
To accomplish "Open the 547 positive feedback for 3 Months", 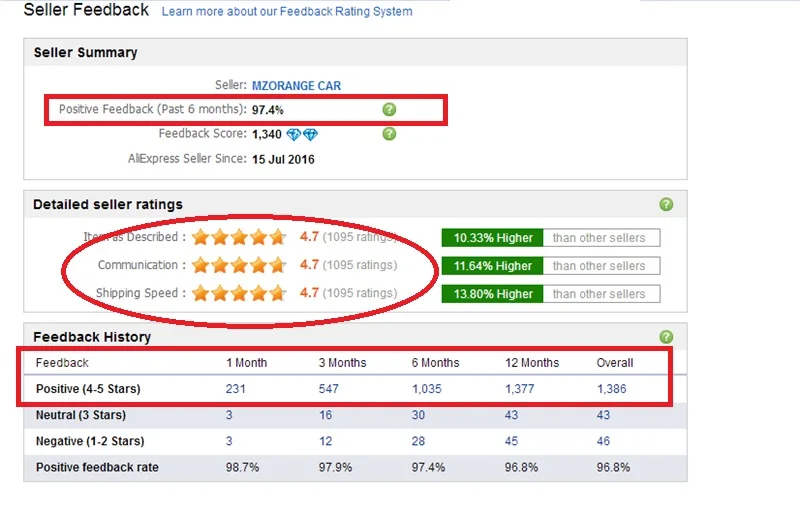I will click(x=329, y=389).
